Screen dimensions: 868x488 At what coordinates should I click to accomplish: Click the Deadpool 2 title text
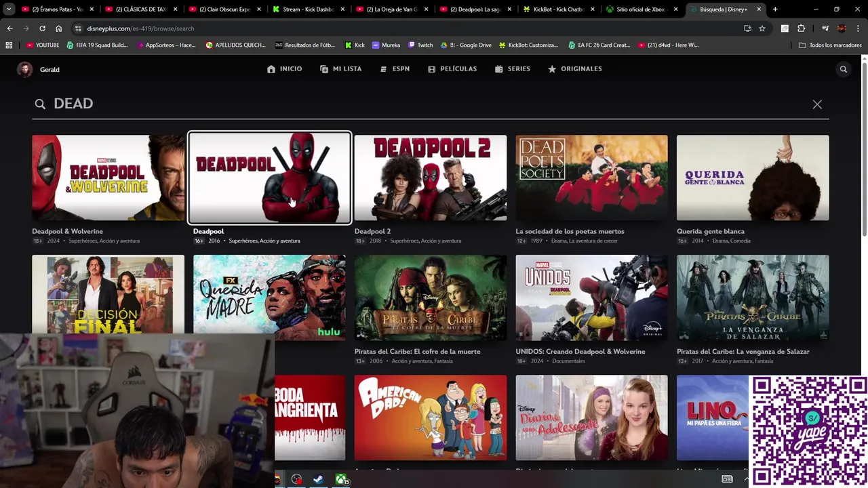pos(372,231)
